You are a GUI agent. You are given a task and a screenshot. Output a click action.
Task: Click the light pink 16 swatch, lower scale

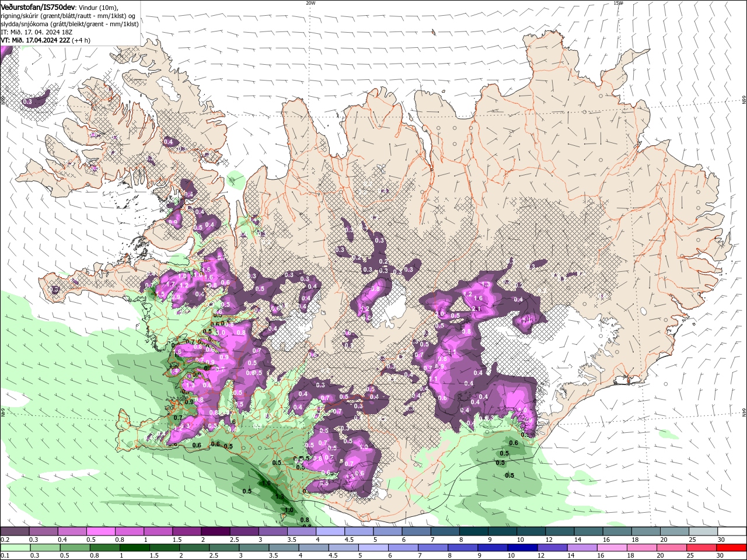click(612, 548)
